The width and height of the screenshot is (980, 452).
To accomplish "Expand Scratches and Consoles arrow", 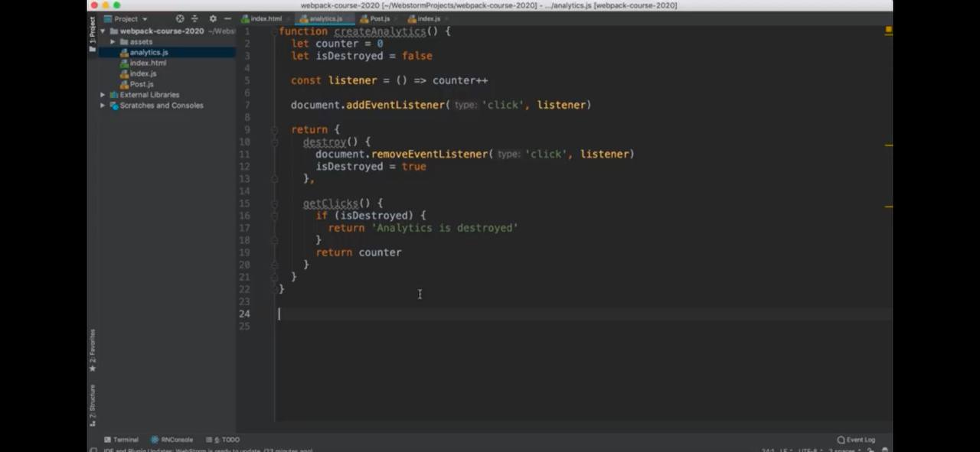I will (103, 106).
